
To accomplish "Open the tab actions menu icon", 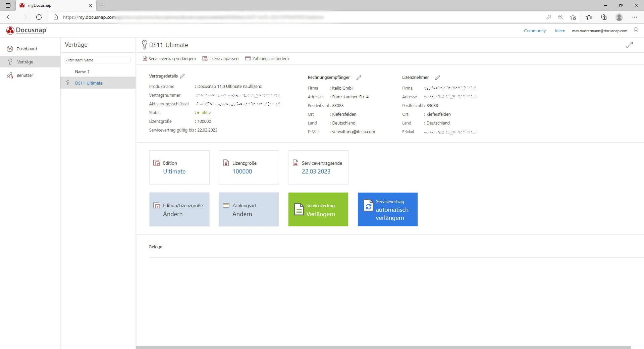I will 8,5.
